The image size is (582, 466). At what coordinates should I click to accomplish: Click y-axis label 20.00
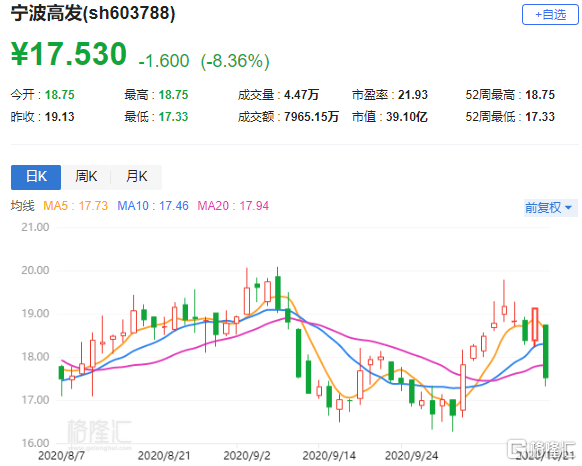pyautogui.click(x=35, y=270)
